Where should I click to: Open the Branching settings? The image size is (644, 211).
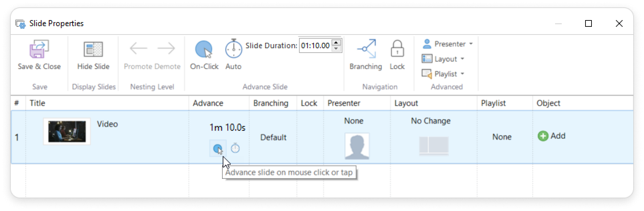(366, 49)
